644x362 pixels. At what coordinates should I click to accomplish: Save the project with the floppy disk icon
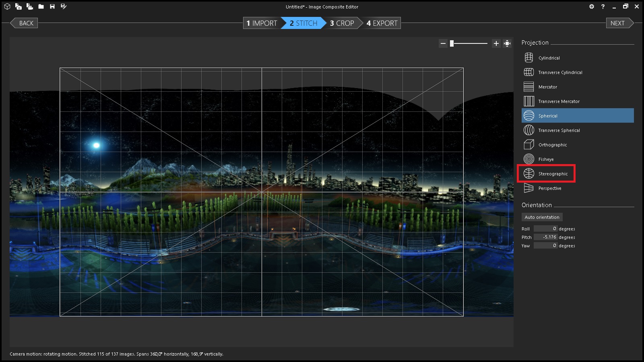pos(52,6)
